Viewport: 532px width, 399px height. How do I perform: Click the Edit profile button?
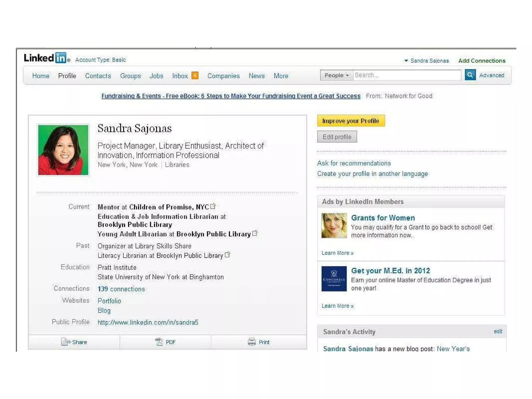coord(337,137)
